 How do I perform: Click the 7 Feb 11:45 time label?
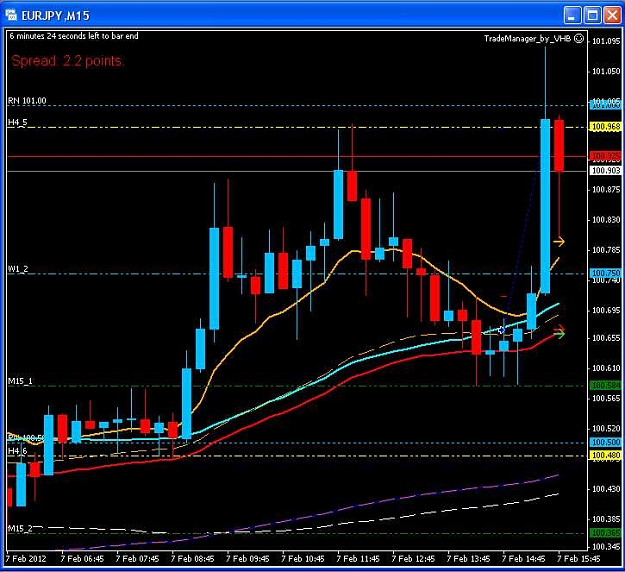click(358, 559)
